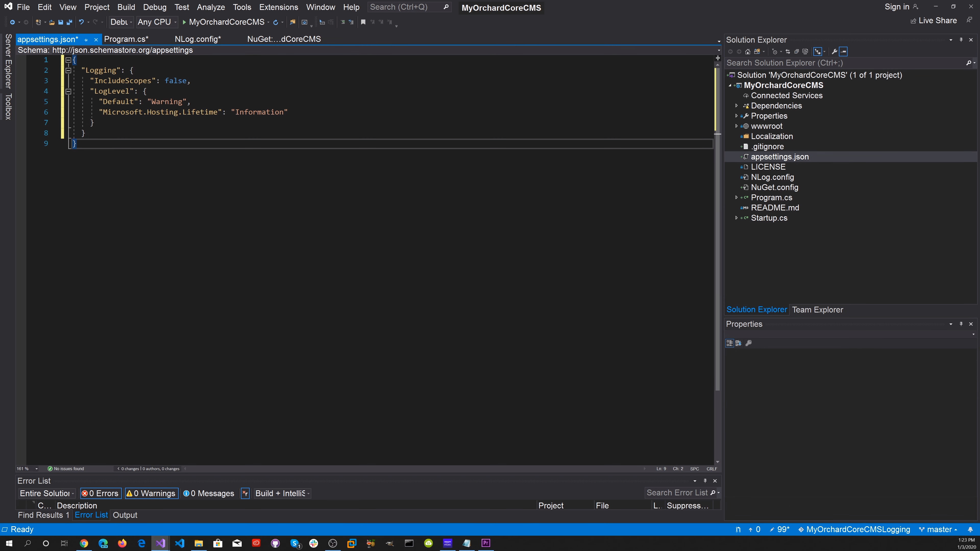The height and width of the screenshot is (551, 980).
Task: Undo the last change via toolbar
Action: click(81, 22)
